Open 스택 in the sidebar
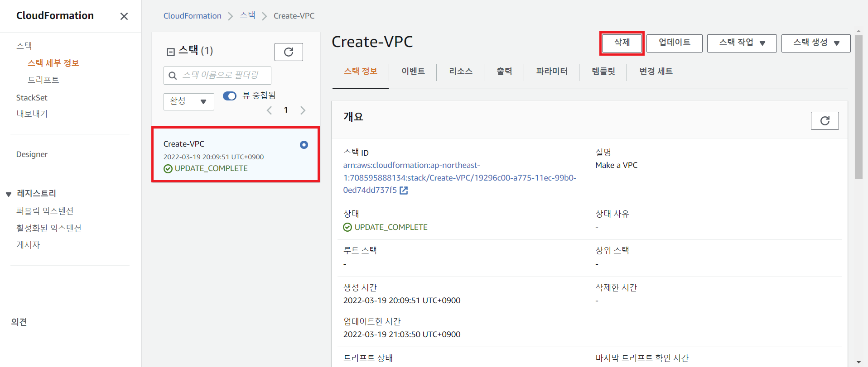Screen dimensions: 868x367 pos(24,46)
